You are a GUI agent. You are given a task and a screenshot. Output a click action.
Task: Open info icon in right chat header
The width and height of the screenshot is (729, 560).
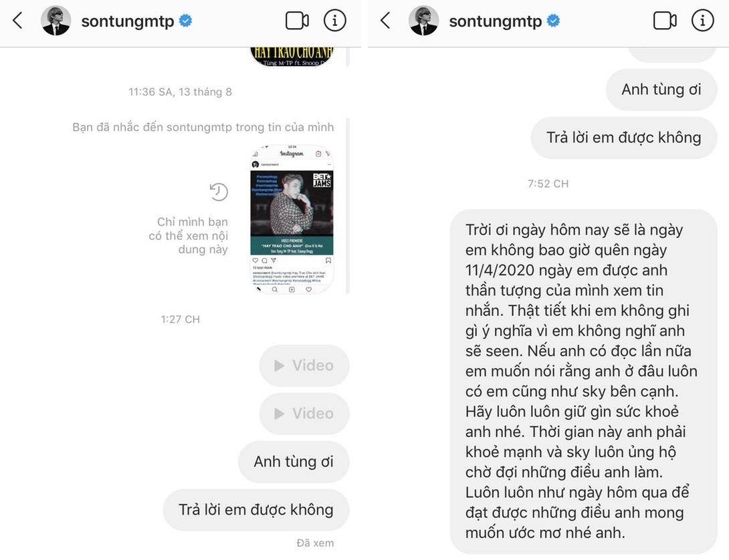pos(702,21)
